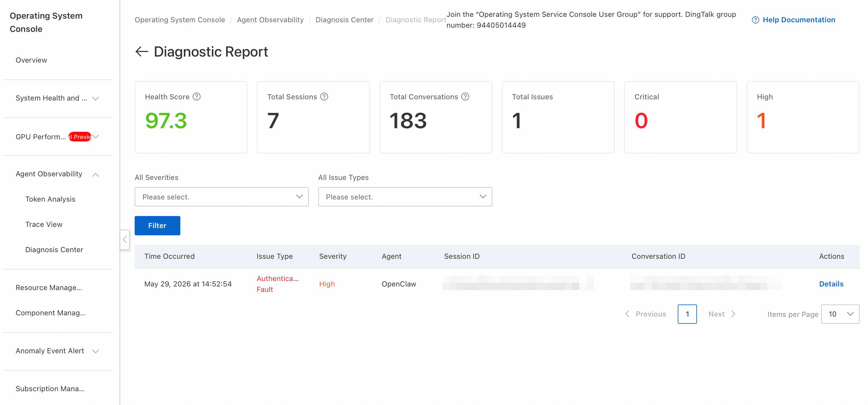The width and height of the screenshot is (868, 405).
Task: Go to Overview in the sidebar
Action: [31, 60]
